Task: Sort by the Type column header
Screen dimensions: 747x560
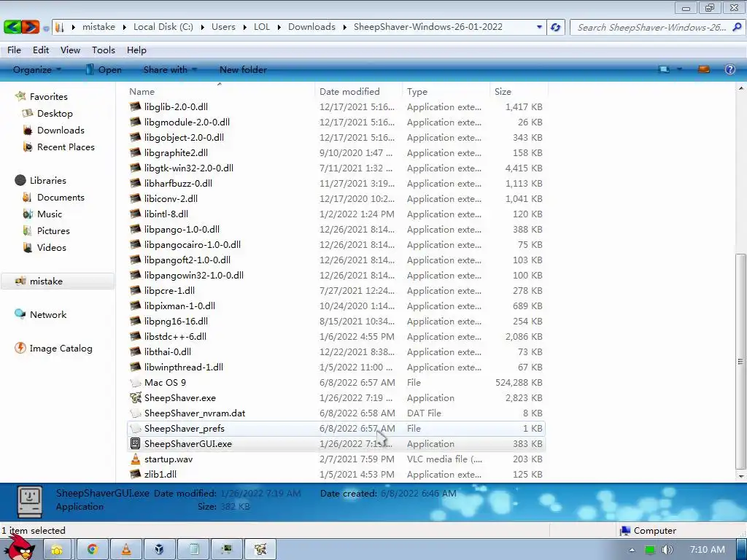Action: tap(446, 91)
